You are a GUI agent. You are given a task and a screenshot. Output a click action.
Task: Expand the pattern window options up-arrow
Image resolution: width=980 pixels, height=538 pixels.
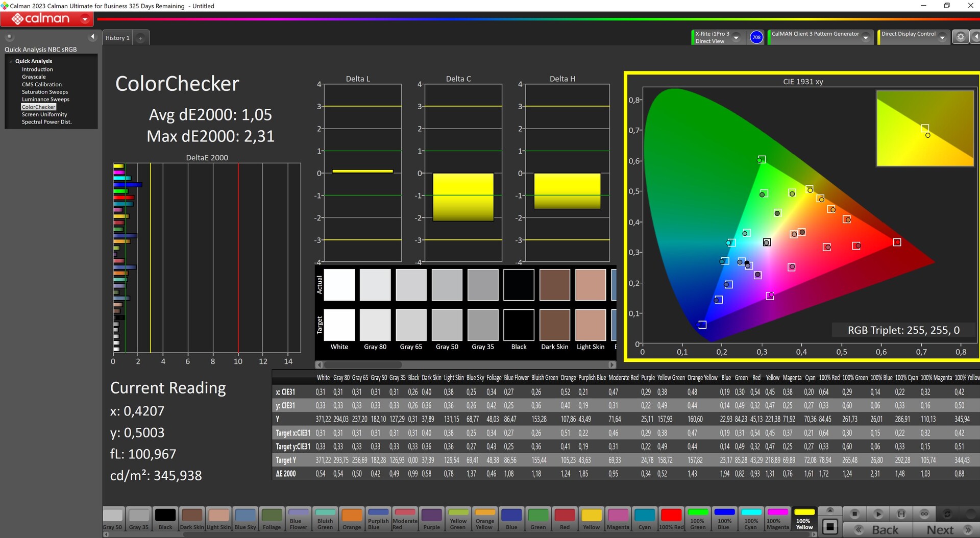point(830,510)
